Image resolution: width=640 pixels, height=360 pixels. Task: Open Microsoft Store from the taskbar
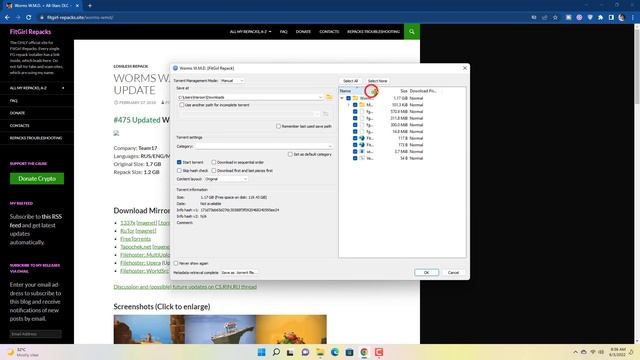click(x=349, y=352)
